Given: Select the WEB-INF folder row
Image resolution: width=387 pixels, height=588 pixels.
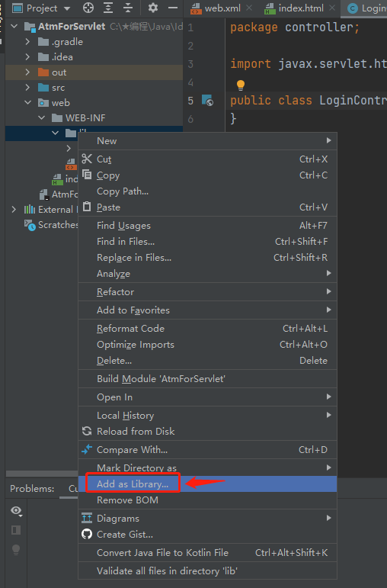Looking at the screenshot, I should click(x=94, y=117).
